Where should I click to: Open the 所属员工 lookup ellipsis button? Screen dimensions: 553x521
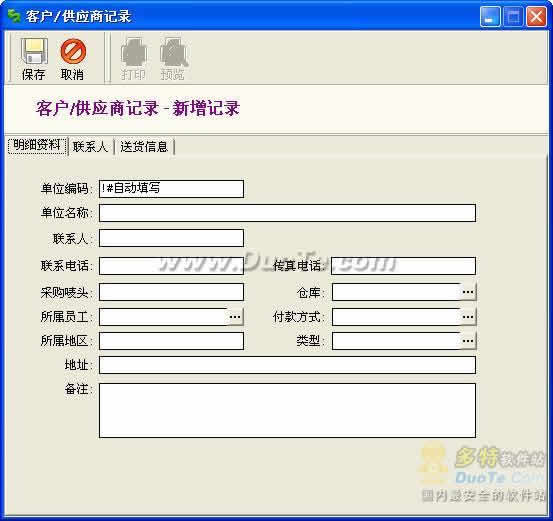coord(235,317)
